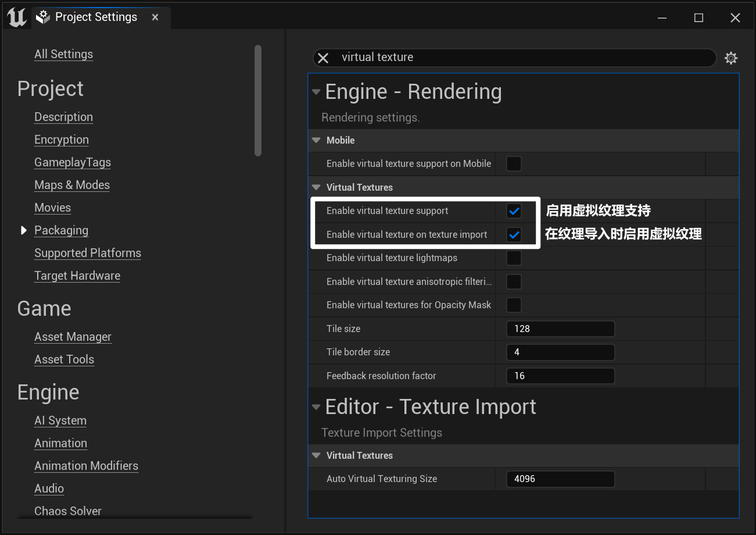The image size is (756, 535).
Task: Collapse the Editor - Texture Import section
Action: [x=316, y=407]
